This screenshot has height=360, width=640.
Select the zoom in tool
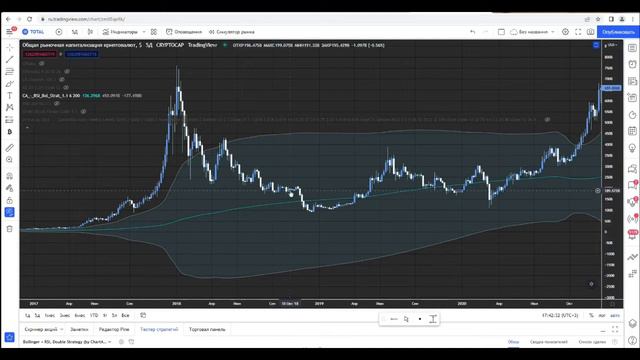[9, 160]
